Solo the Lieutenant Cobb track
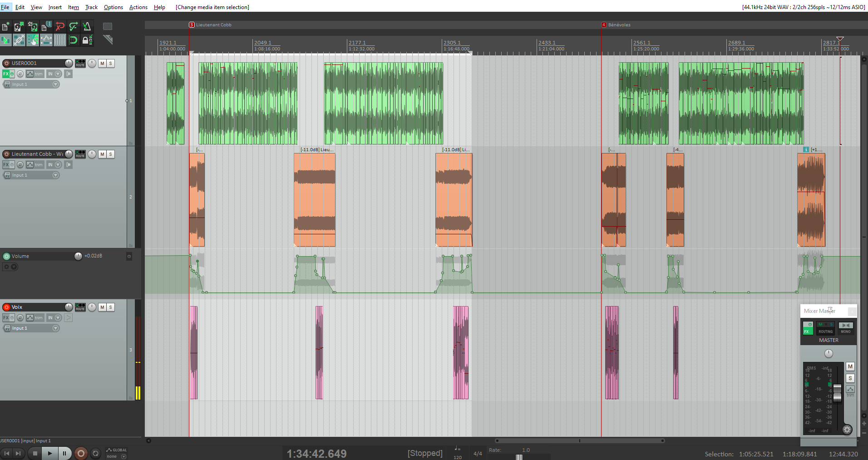Viewport: 868px width, 460px height. tap(110, 154)
